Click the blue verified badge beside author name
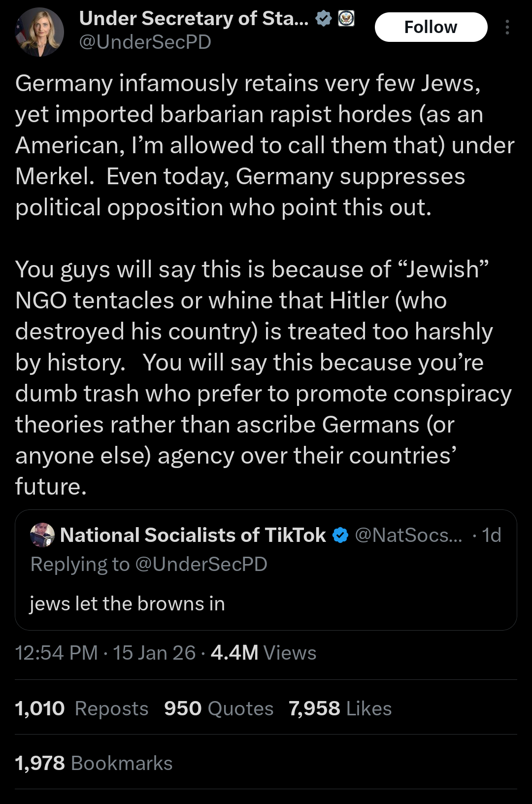532x804 pixels. [324, 19]
